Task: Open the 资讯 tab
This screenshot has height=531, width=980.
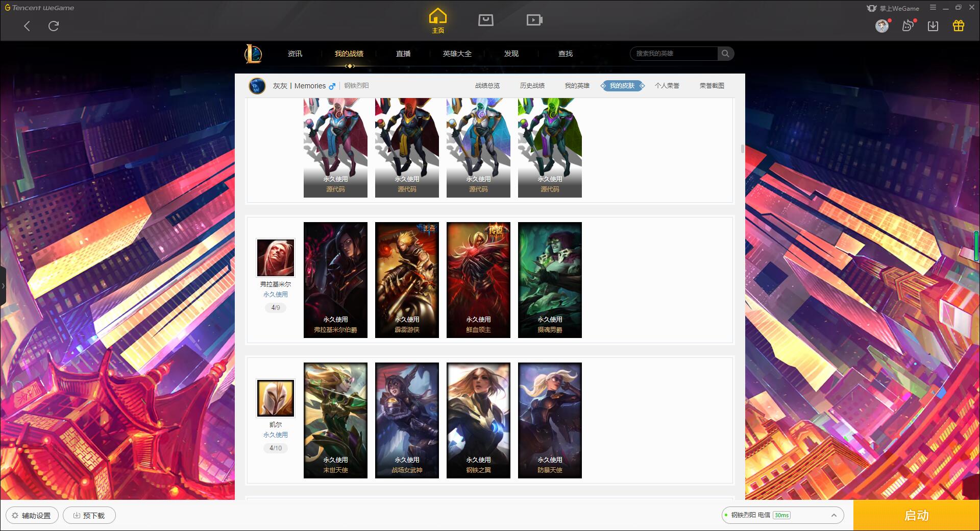Action: click(x=295, y=54)
